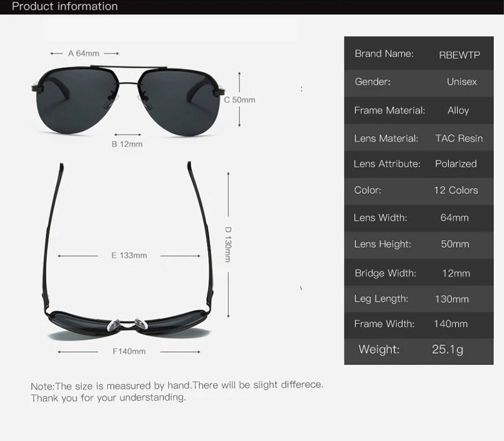
Task: Select the Brand Name RBEWTP row
Action: (418, 54)
